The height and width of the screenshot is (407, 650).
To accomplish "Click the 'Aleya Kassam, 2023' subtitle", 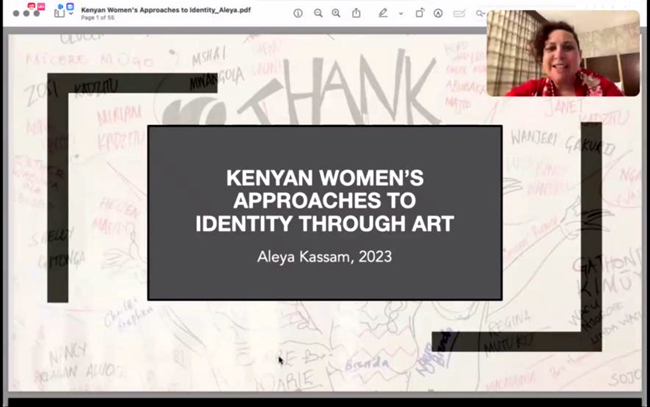I will (324, 258).
